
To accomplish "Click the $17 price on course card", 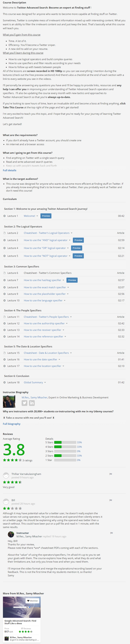I will click(7, 632).
